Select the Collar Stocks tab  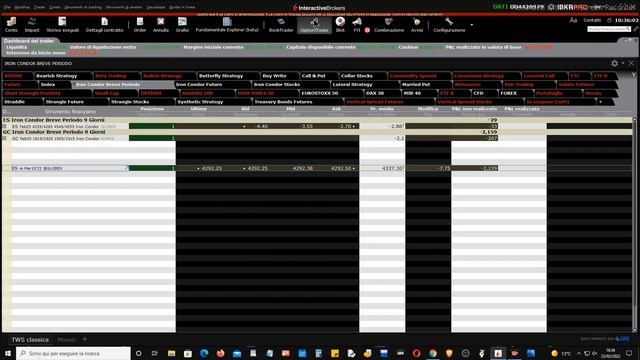pos(362,76)
